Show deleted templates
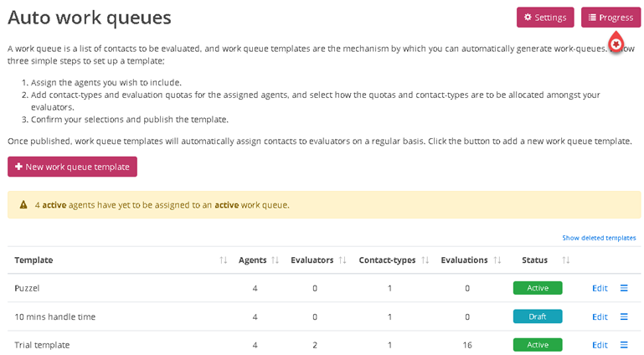Viewport: 644px width, 355px height. tap(599, 238)
